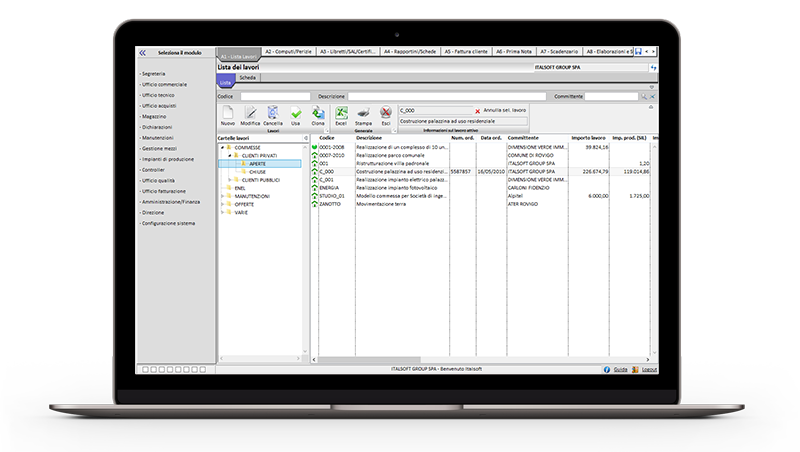Click the blue info Guida icon
This screenshot has width=800, height=452.
[x=607, y=369]
